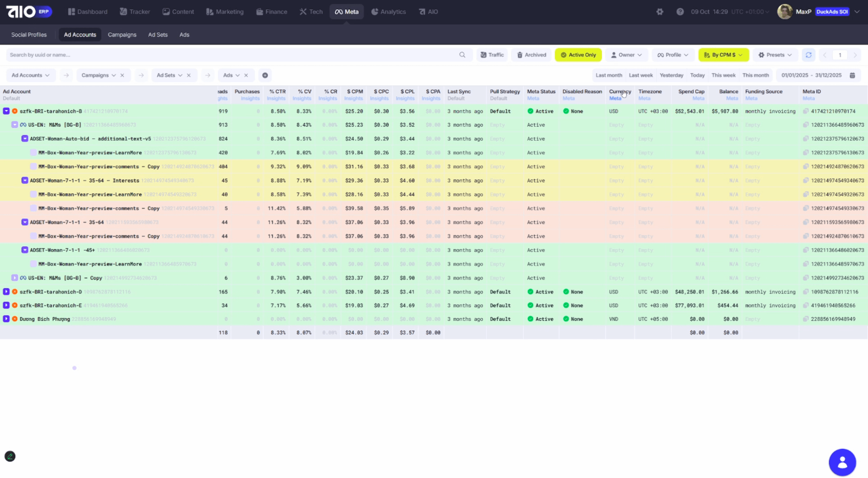Click the refresh data icon
Screen dimensions: 868x478
tap(808, 55)
